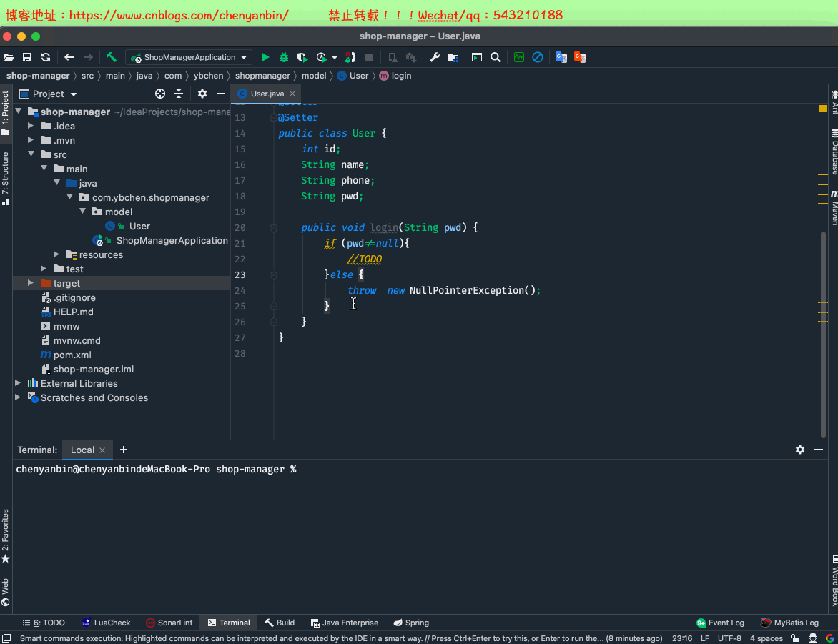Toggle the Project tool window side tab

click(5, 113)
